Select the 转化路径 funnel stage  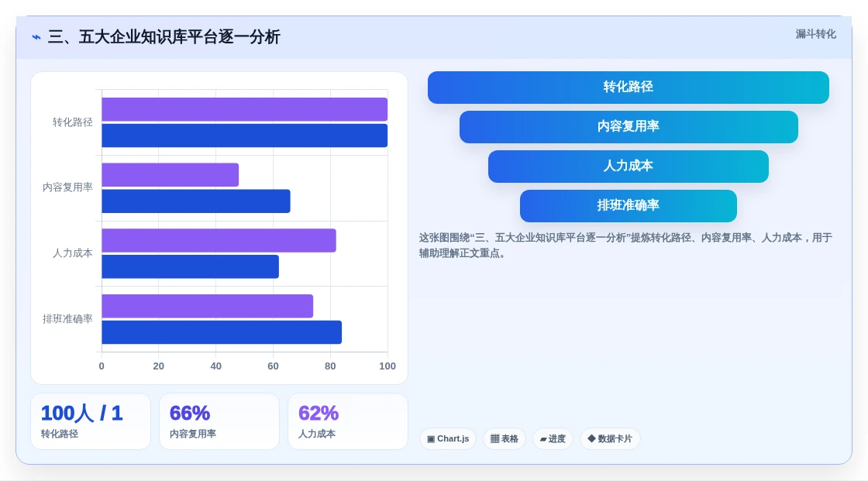(629, 88)
